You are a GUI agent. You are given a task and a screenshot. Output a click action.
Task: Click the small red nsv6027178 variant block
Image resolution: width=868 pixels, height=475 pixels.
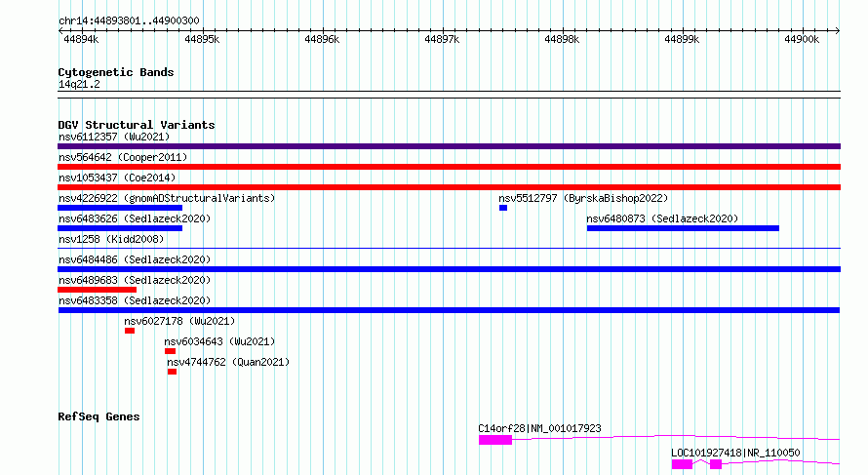(130, 331)
